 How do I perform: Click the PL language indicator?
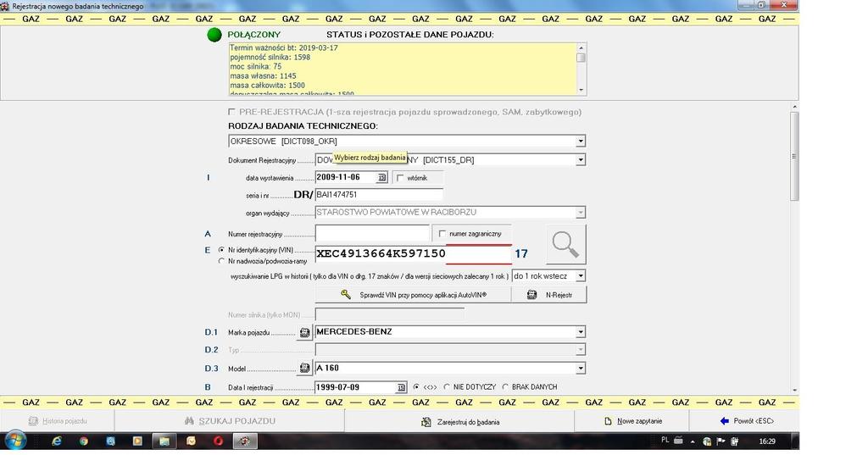point(665,440)
